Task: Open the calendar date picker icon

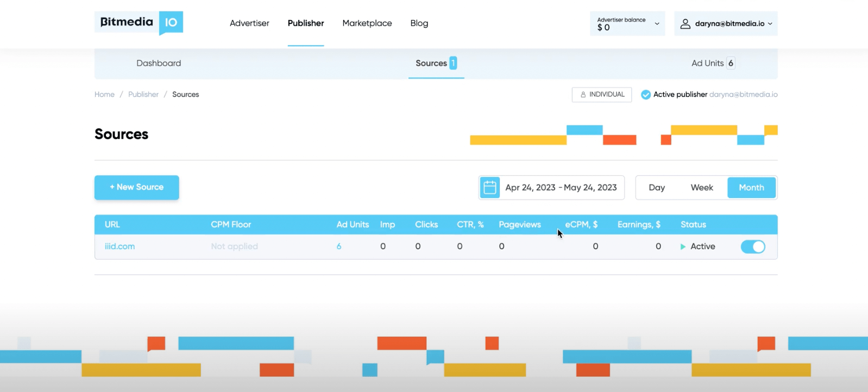Action: coord(489,188)
